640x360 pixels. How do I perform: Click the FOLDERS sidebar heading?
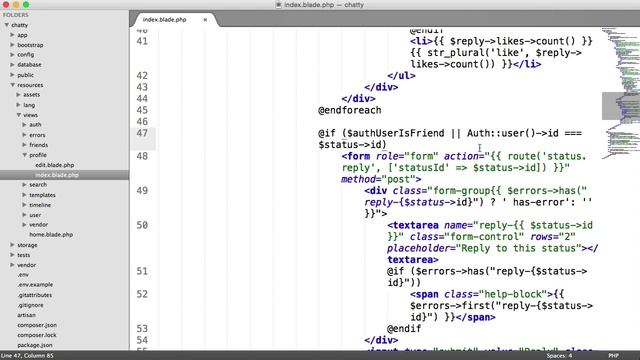coord(16,15)
